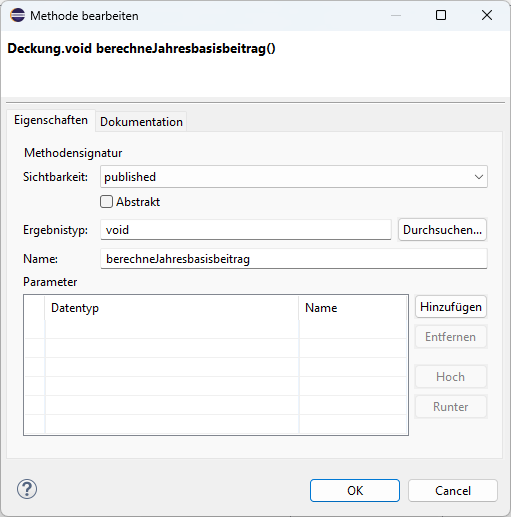Focus the Name field with berechneJahresbasisbeitrag

pyautogui.click(x=294, y=259)
